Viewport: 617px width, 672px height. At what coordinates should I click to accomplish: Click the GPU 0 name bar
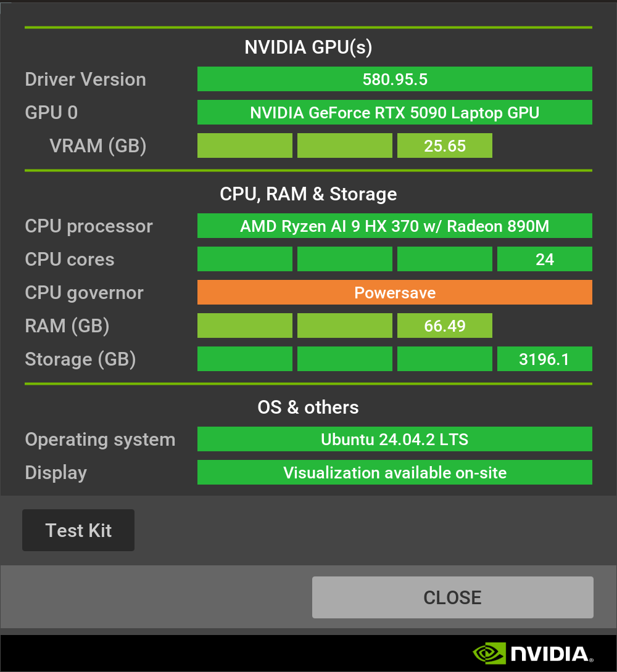coord(395,113)
